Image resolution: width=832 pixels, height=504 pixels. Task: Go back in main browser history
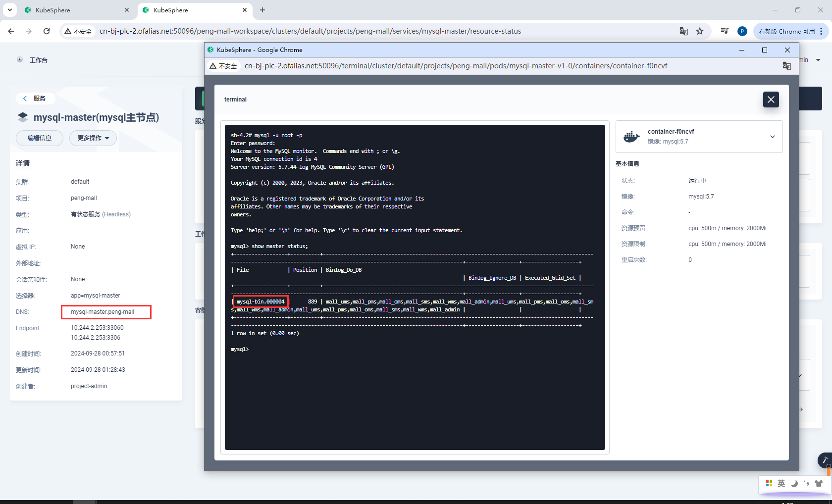[x=11, y=31]
